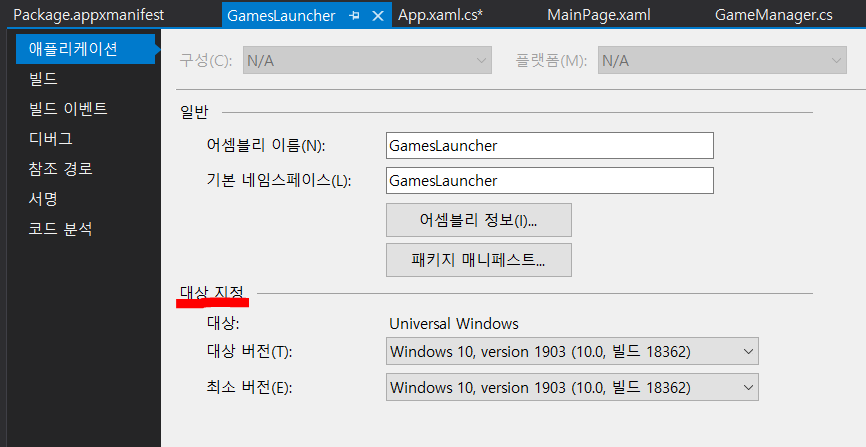The height and width of the screenshot is (447, 866).
Task: Click the 어셈블리 이름(N) input field
Action: click(550, 145)
